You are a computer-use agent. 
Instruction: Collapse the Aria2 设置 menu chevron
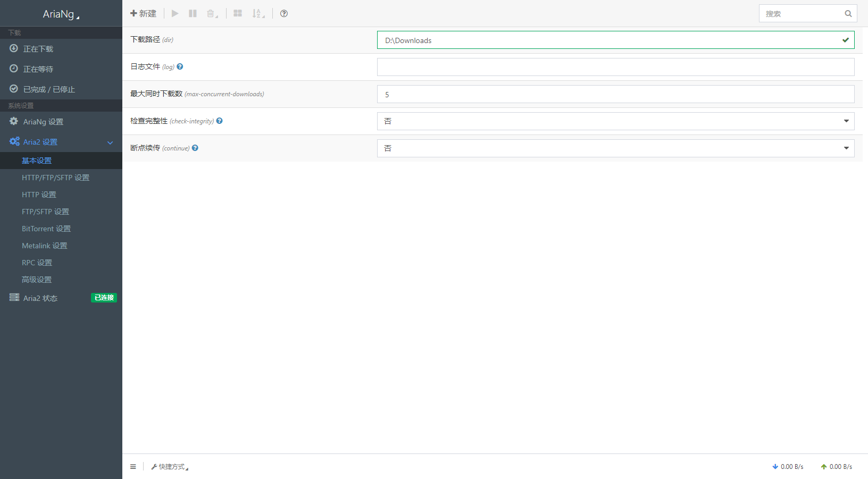pyautogui.click(x=110, y=142)
